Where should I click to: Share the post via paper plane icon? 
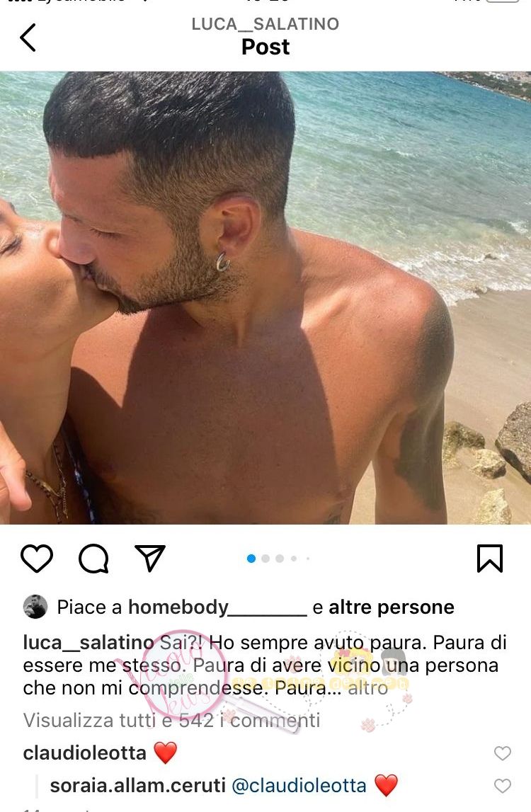(149, 559)
